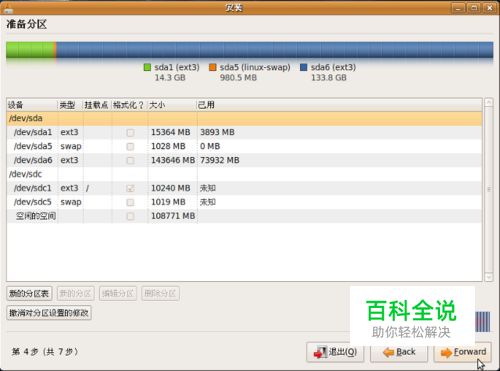Click the sda1 (ext3) legend label
Screen dimensions: 500x371
tap(177, 67)
